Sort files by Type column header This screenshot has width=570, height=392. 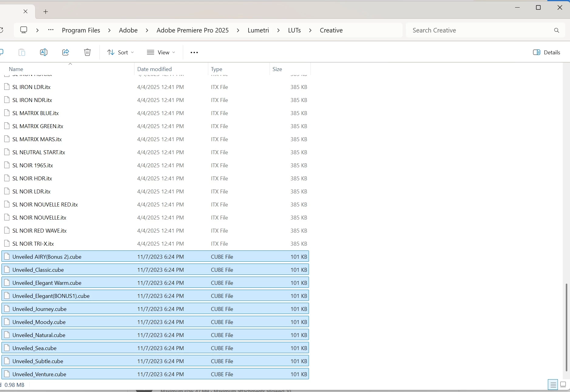click(239, 69)
